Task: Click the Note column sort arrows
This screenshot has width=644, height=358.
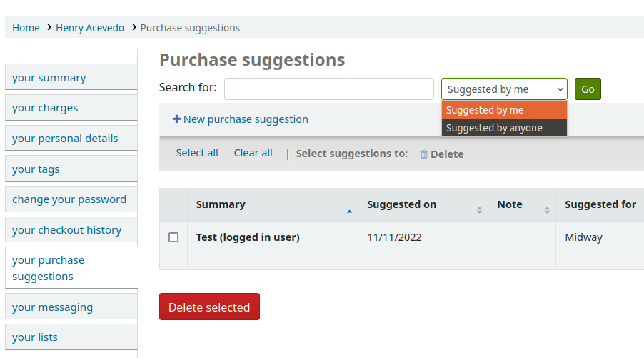Action: pos(547,210)
